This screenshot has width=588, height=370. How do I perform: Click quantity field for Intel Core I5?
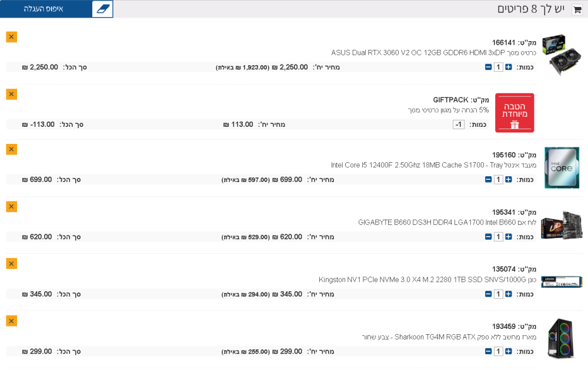(x=498, y=179)
